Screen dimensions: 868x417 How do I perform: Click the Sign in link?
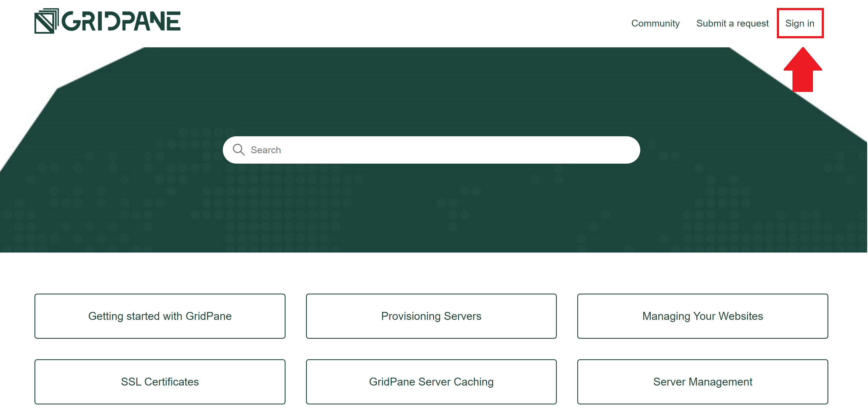[x=800, y=23]
